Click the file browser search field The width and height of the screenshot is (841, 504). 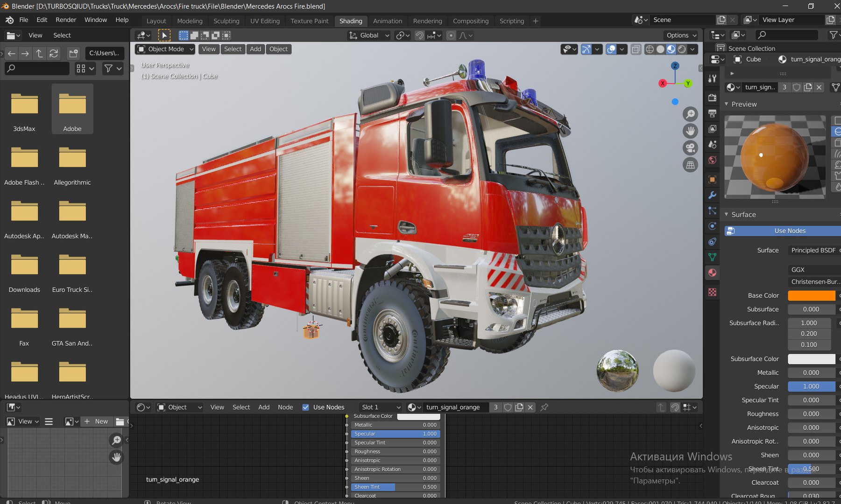pyautogui.click(x=37, y=69)
